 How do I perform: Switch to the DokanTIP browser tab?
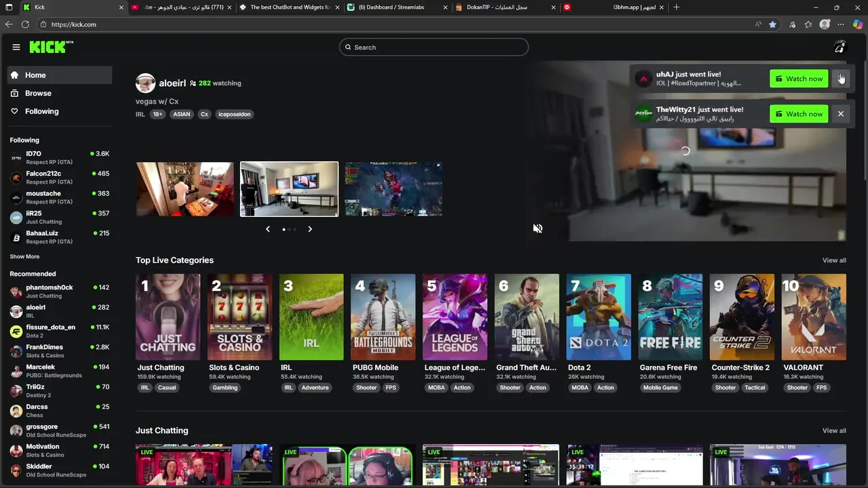point(505,7)
